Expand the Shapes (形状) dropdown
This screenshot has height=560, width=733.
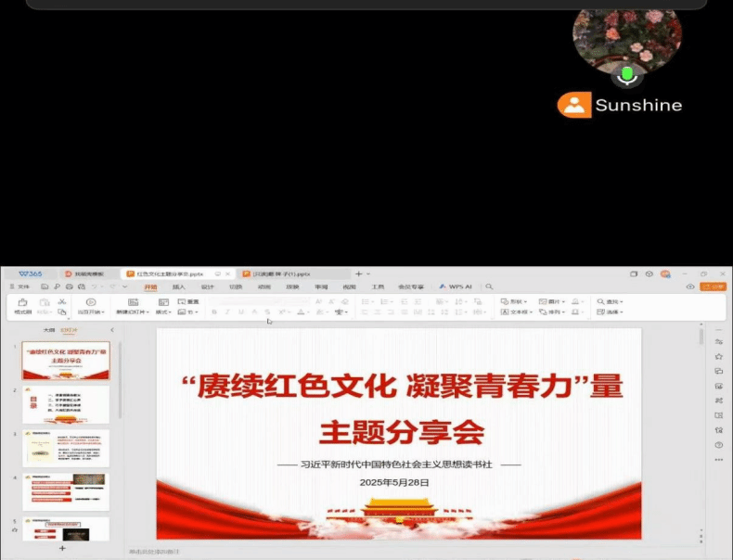click(514, 301)
